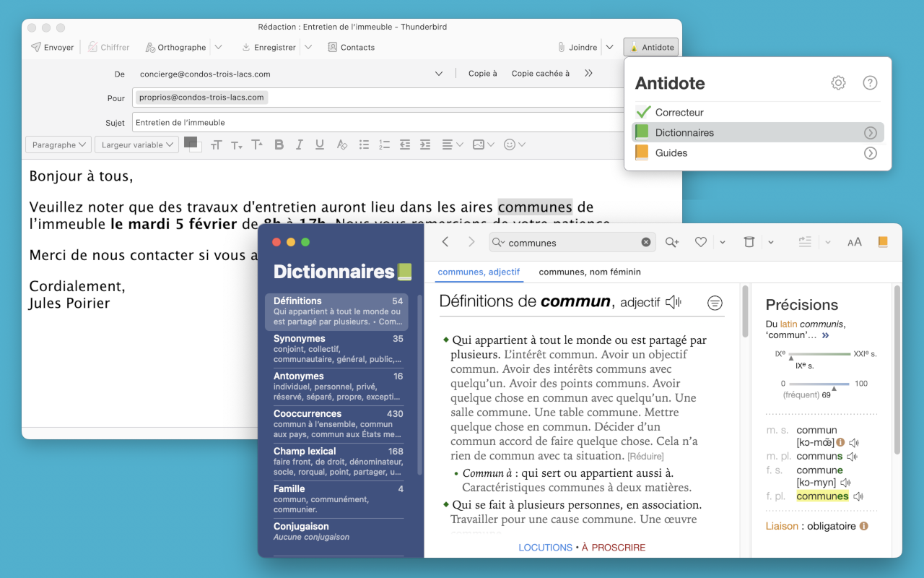Image resolution: width=924 pixels, height=578 pixels.
Task: Increase font size in formatting bar
Action: (257, 144)
